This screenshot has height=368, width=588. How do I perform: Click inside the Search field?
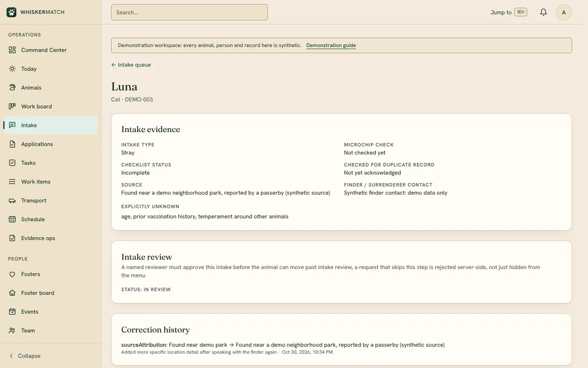[189, 12]
